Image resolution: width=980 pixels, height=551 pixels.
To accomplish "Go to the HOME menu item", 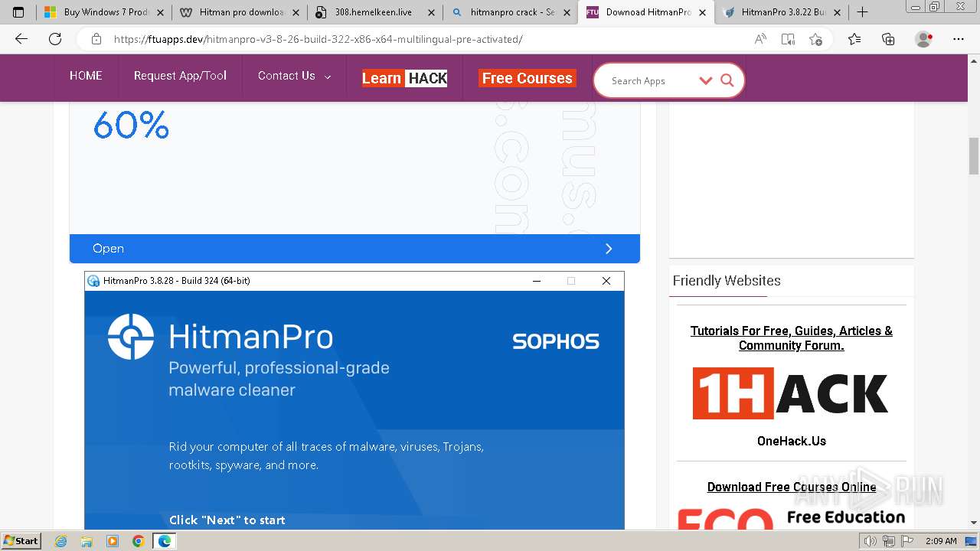I will pos(86,76).
